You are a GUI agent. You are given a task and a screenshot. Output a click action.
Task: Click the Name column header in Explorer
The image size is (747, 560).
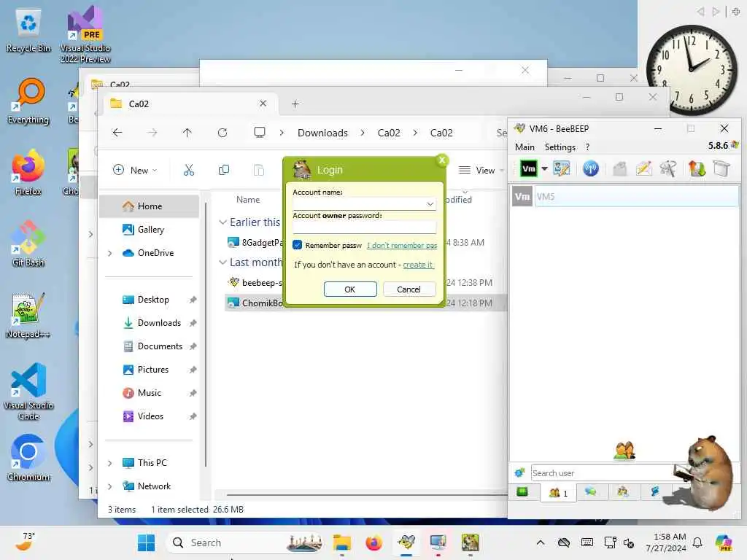pyautogui.click(x=248, y=200)
